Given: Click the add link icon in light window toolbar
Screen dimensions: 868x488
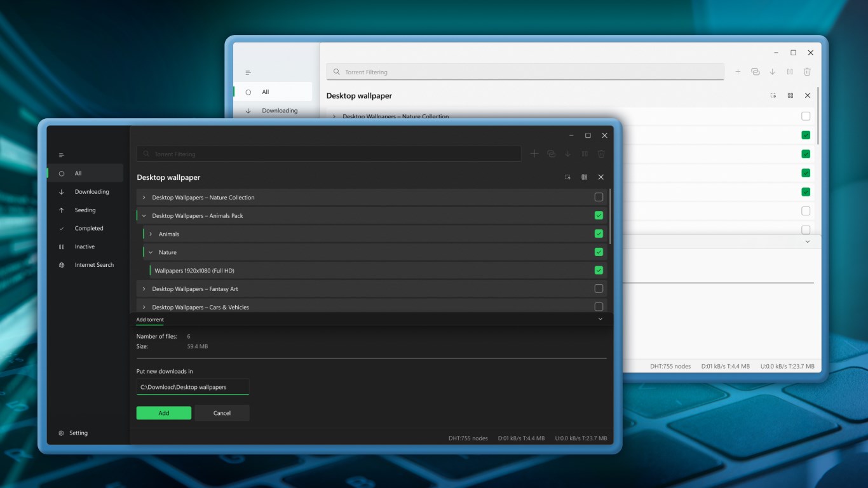Looking at the screenshot, I should coord(755,72).
